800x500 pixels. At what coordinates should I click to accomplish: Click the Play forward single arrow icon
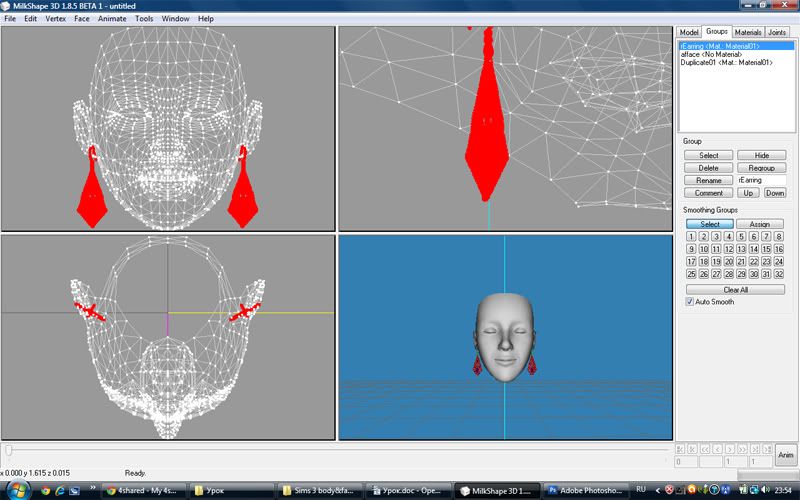click(x=730, y=449)
